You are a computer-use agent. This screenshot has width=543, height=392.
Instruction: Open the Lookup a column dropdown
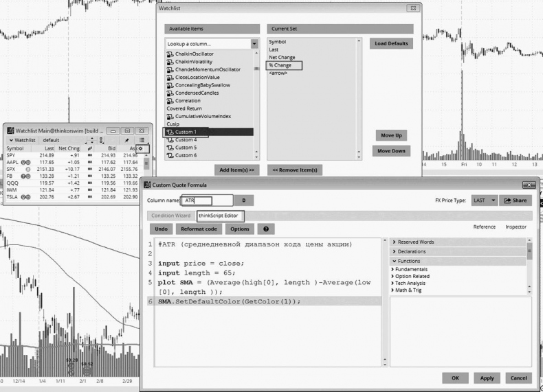(x=254, y=43)
